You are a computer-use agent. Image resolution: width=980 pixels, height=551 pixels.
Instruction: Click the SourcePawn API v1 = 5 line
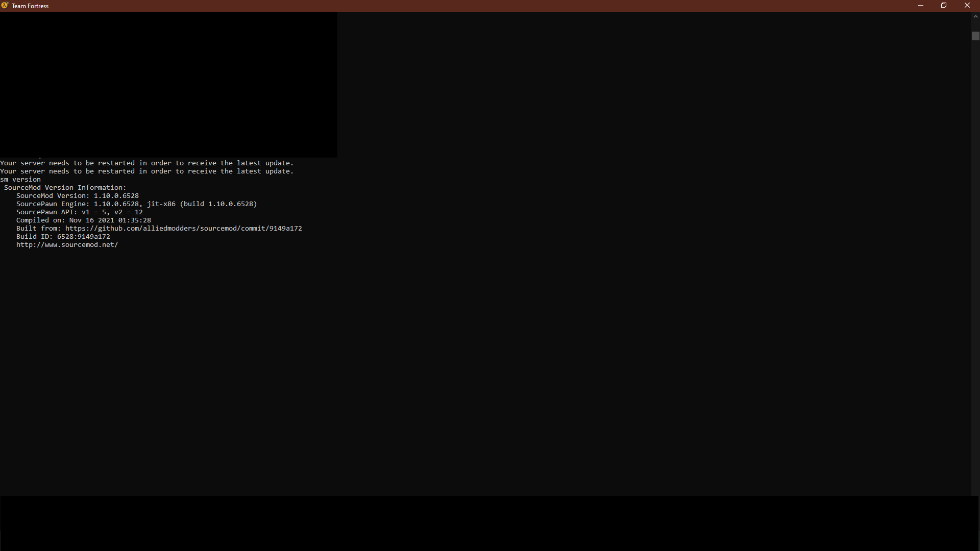coord(79,212)
